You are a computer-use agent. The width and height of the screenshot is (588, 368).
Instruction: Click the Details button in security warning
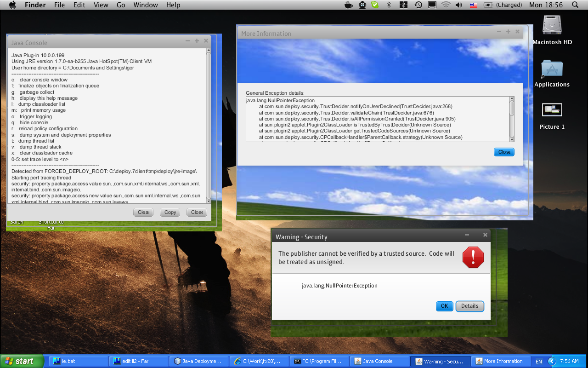(469, 306)
